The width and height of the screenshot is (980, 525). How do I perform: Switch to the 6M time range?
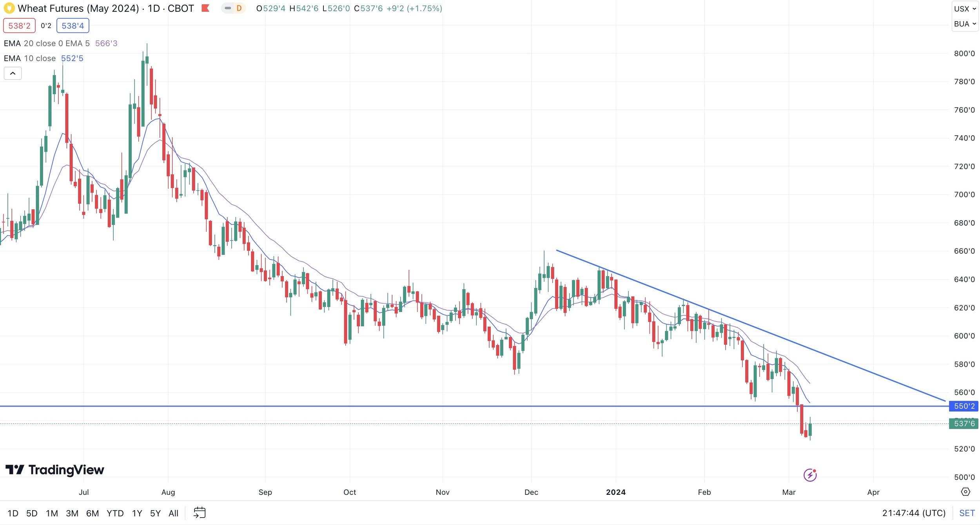click(x=92, y=513)
